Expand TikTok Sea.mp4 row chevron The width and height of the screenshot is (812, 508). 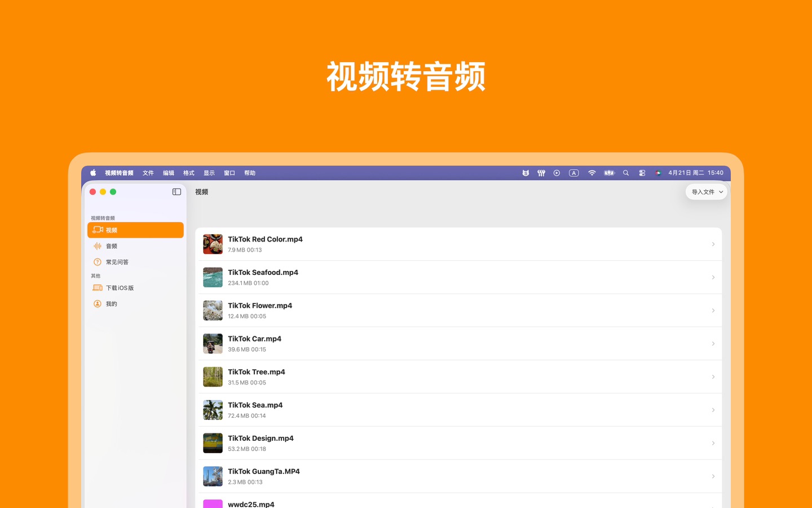(713, 410)
